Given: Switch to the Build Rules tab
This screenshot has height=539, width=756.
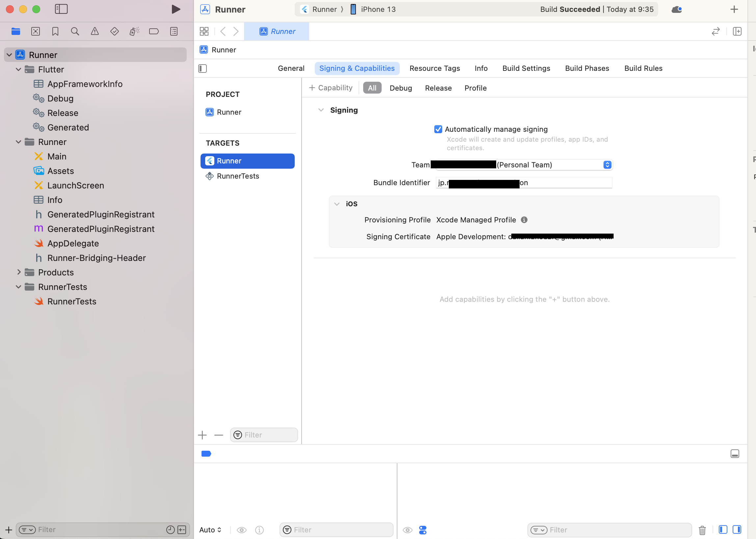Looking at the screenshot, I should coord(643,69).
